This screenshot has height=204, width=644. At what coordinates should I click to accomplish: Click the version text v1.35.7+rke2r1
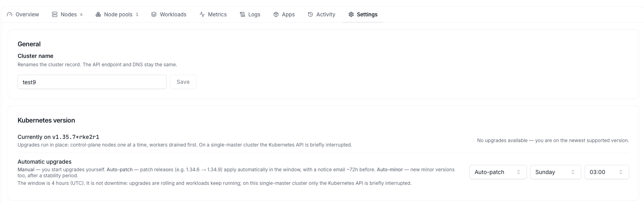[76, 137]
